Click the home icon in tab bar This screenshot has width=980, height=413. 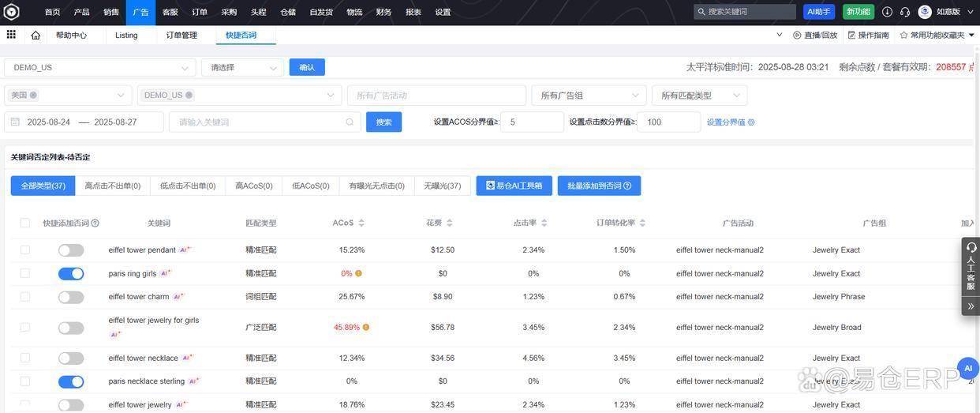[36, 36]
